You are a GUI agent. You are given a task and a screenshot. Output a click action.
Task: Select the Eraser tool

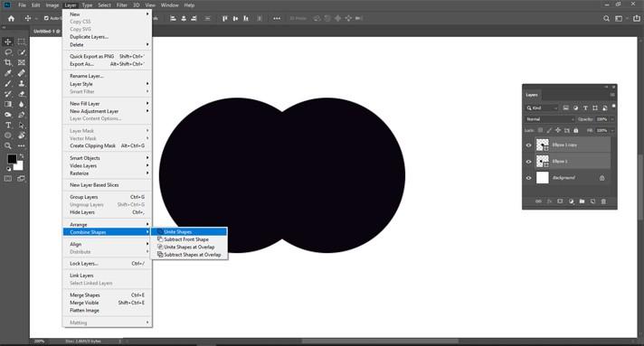click(22, 94)
